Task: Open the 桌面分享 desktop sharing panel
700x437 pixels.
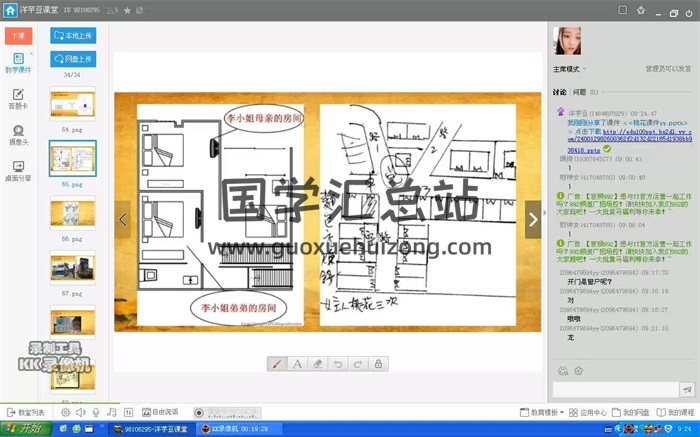Action: tap(19, 170)
